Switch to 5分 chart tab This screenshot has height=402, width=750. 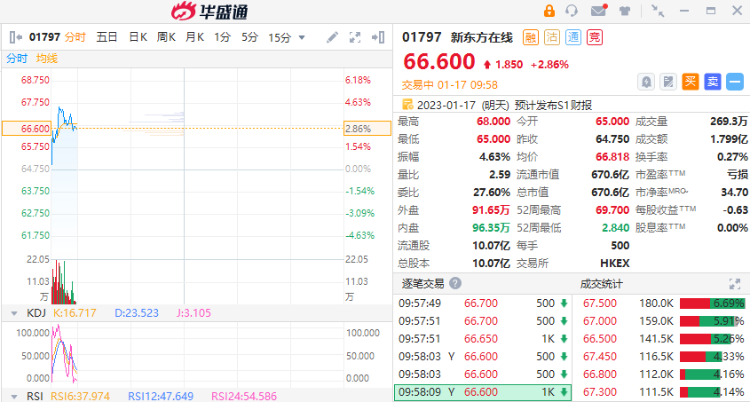pos(249,37)
